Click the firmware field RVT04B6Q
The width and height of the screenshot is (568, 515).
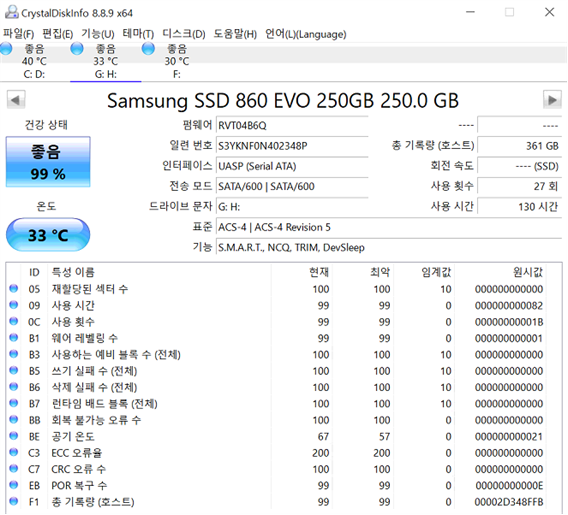tap(292, 126)
